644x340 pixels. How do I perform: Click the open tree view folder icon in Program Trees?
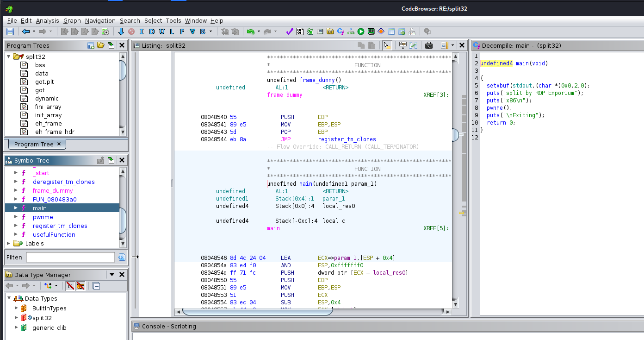[101, 45]
